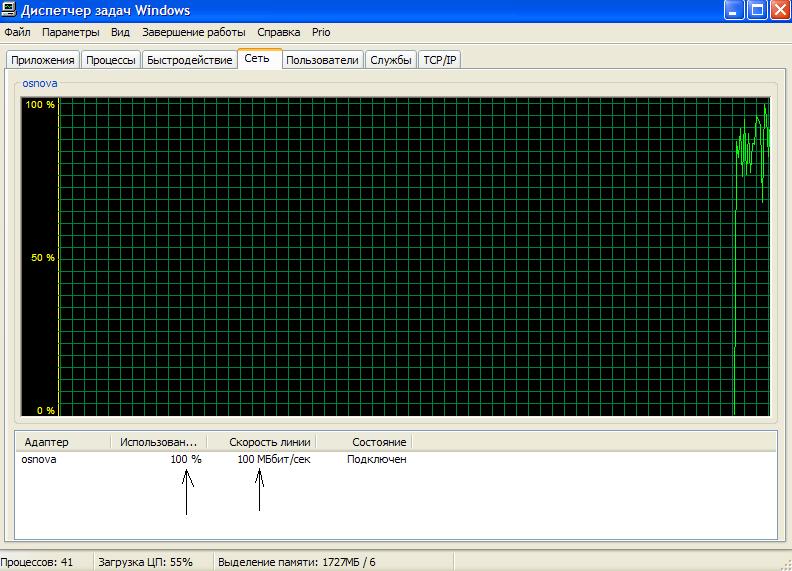Screen dimensions: 792x571
Task: Open the Завершение работы menu
Action: (x=193, y=32)
